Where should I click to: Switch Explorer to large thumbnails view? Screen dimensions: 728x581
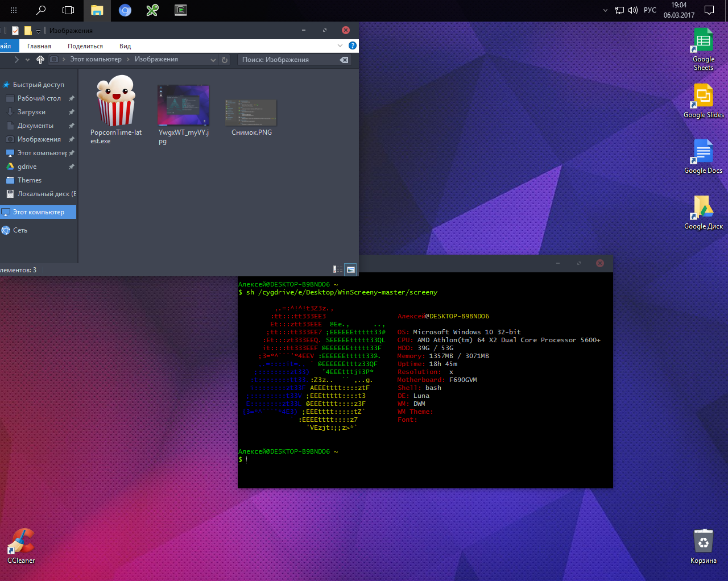351,269
